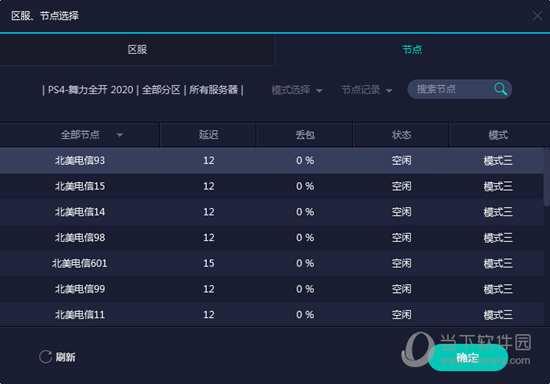Click 0 % packet loss of 北美电信11

(305, 315)
